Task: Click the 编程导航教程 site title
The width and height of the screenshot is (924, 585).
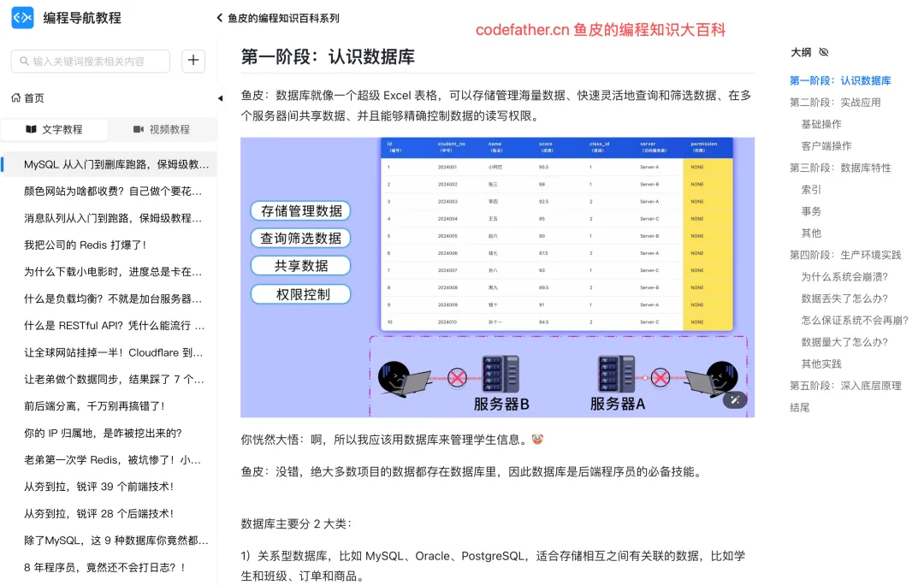Action: [x=82, y=18]
